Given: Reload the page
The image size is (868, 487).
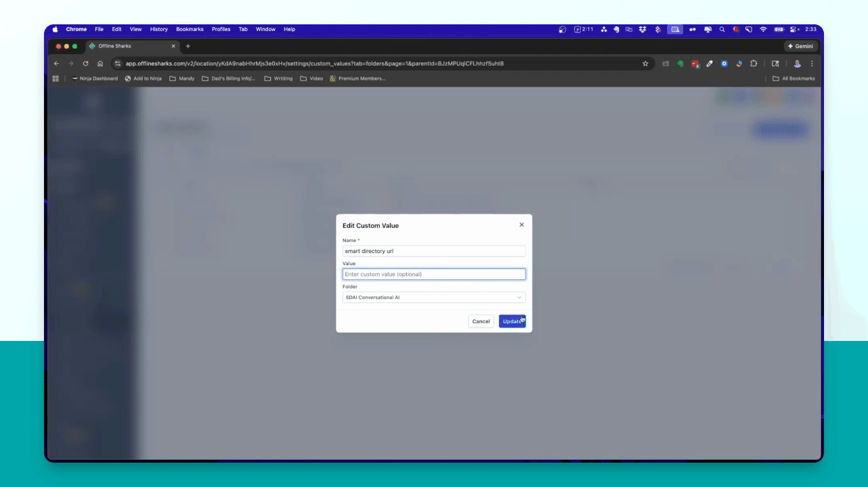Looking at the screenshot, I should 85,64.
